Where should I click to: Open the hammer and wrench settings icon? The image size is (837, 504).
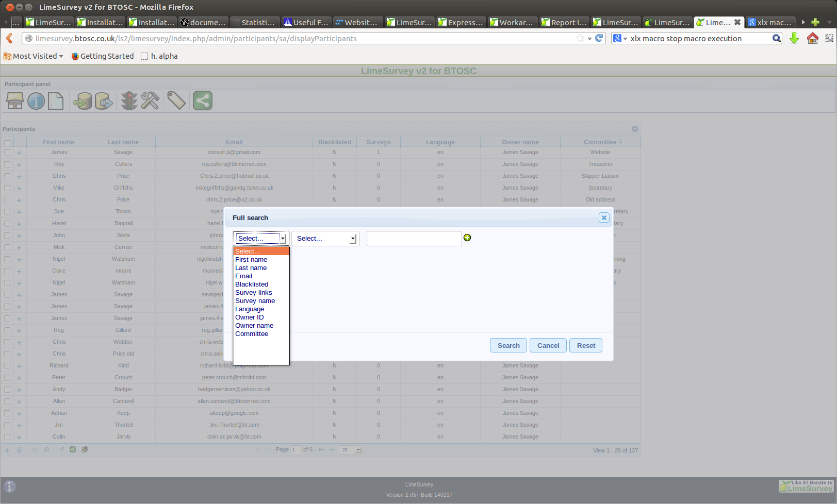click(150, 101)
